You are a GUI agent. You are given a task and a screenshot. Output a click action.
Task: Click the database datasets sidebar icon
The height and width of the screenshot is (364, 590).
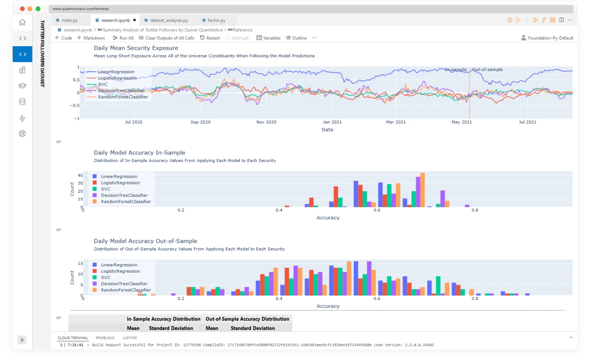pos(22,102)
